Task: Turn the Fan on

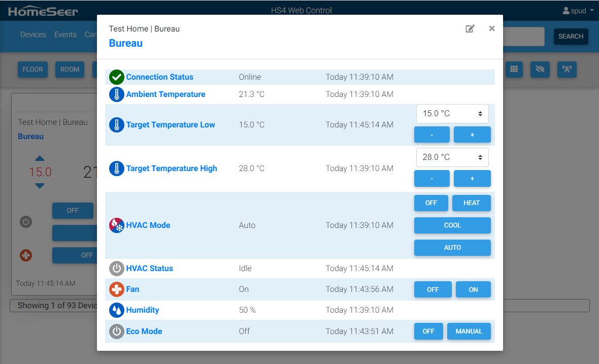Action: (473, 289)
